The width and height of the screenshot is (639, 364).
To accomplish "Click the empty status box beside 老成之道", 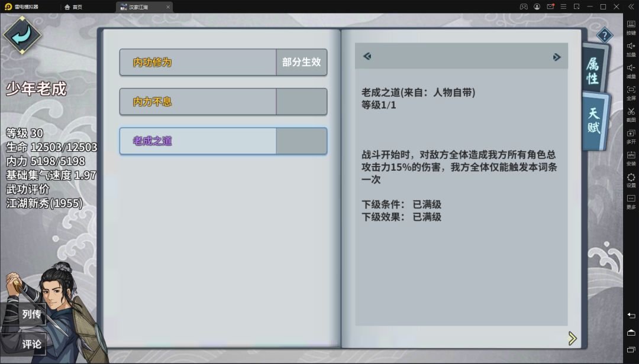I will coord(302,141).
